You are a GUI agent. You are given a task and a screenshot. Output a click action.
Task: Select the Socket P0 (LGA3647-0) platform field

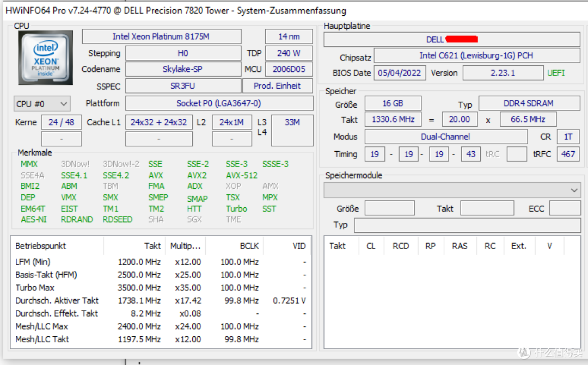coord(219,103)
